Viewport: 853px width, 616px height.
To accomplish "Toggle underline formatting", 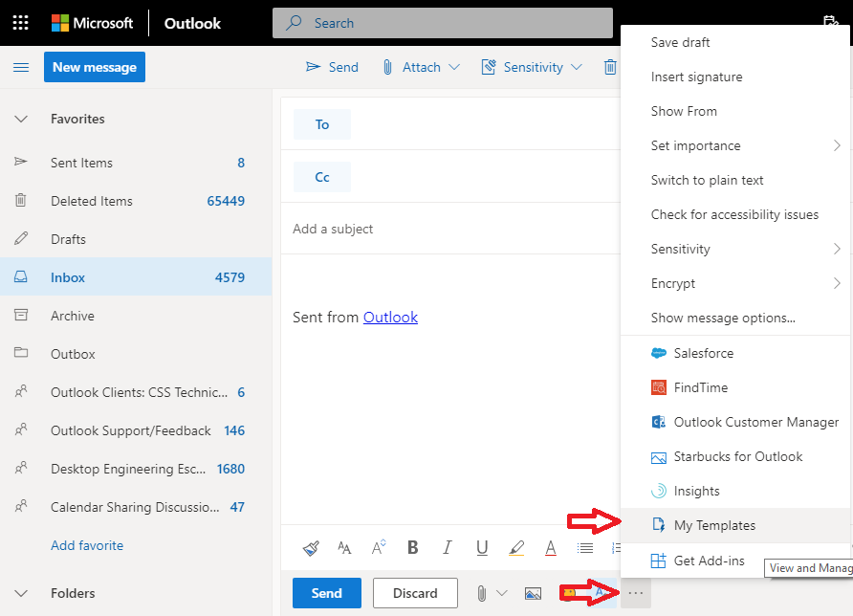I will [x=482, y=547].
